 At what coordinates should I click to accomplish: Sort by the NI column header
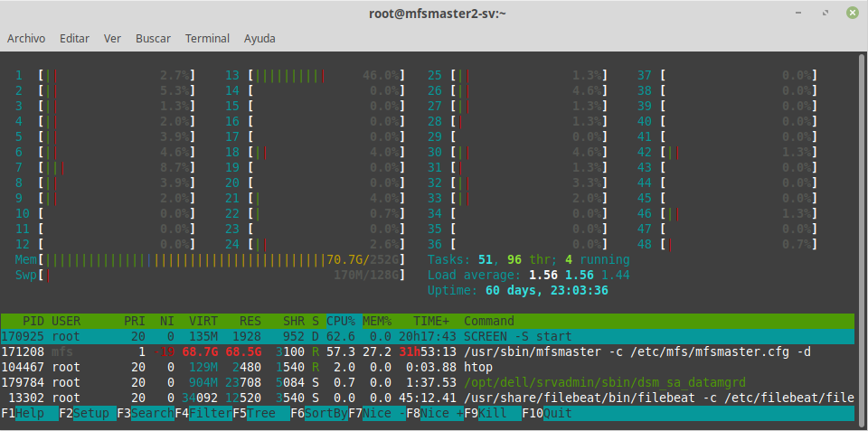167,321
